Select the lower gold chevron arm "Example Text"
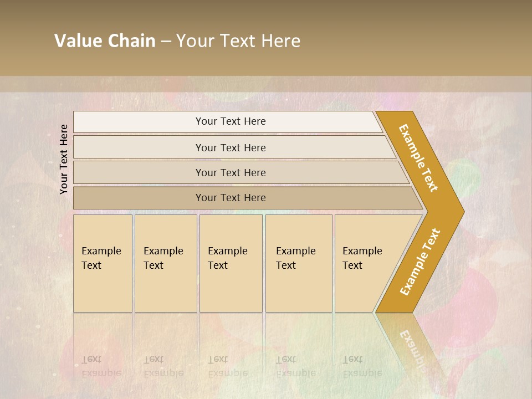This screenshot has height=399, width=532. pyautogui.click(x=420, y=262)
